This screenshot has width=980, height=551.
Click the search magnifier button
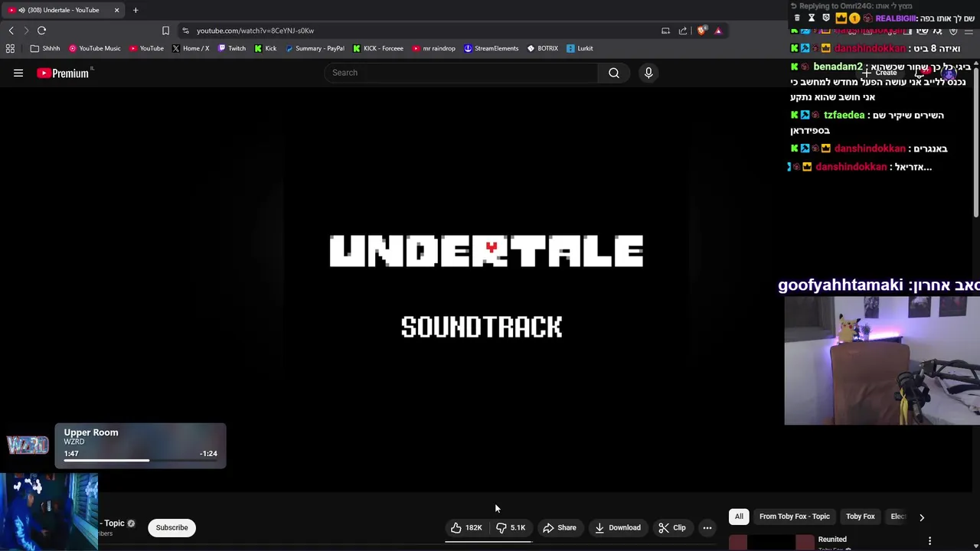point(614,73)
